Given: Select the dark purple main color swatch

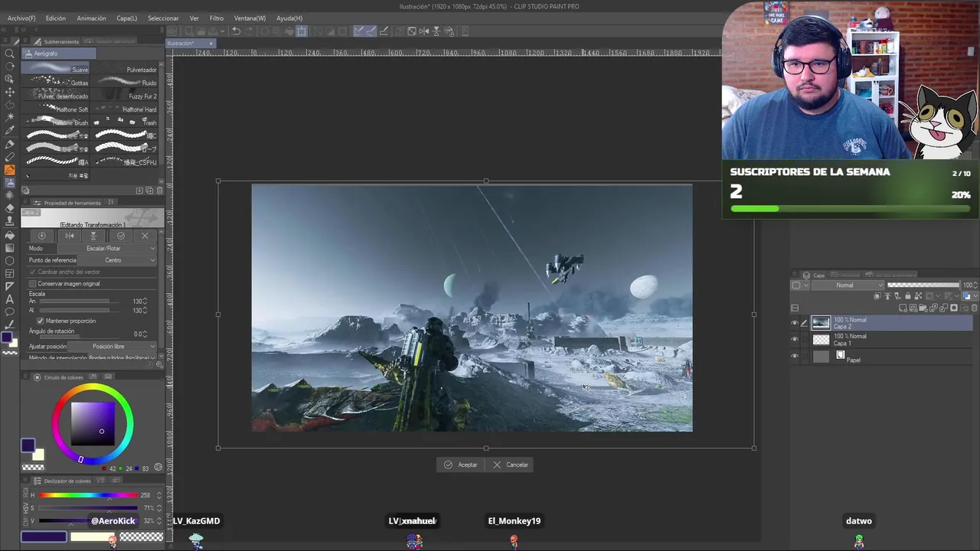Looking at the screenshot, I should tap(28, 445).
